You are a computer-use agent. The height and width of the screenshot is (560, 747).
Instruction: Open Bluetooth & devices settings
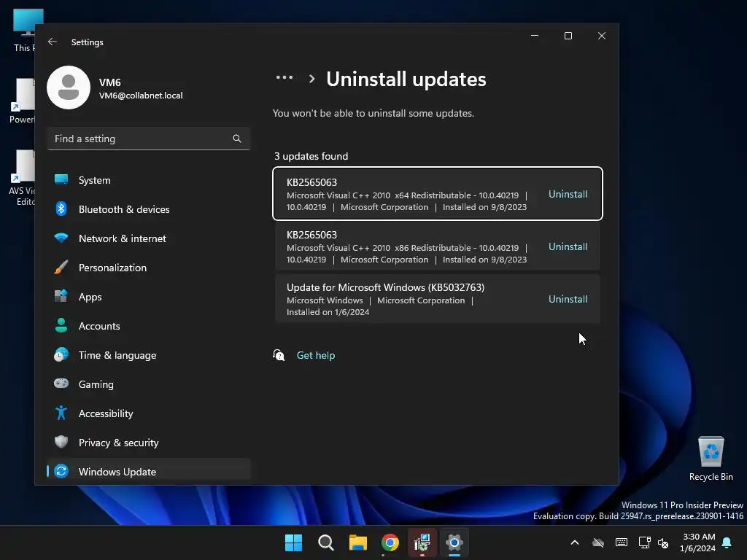click(x=149, y=209)
